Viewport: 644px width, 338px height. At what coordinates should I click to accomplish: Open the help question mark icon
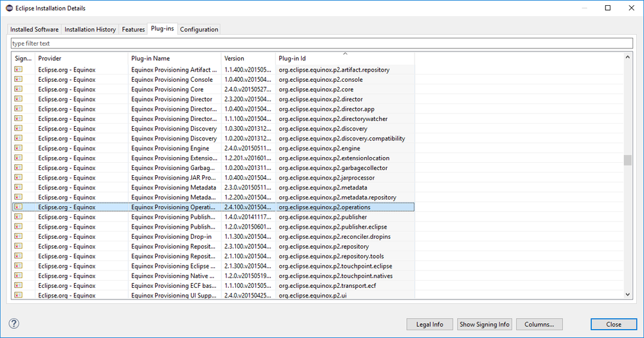pos(14,324)
